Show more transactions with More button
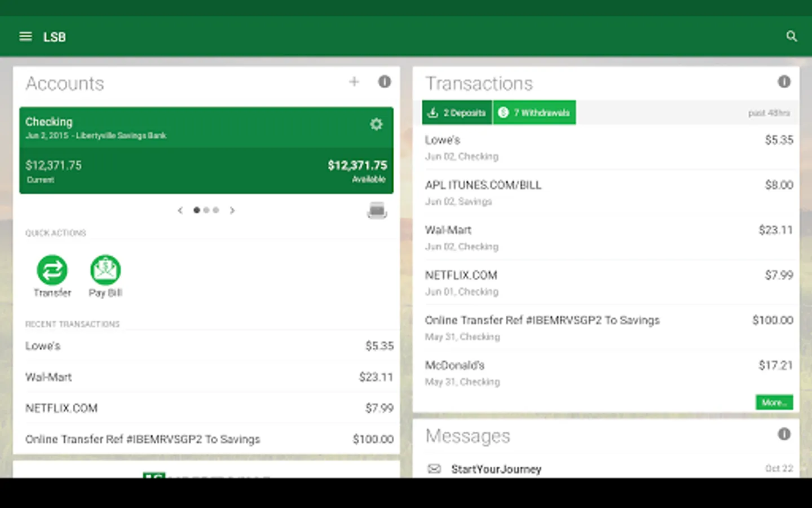Screen dimensions: 812x508 pos(774,402)
